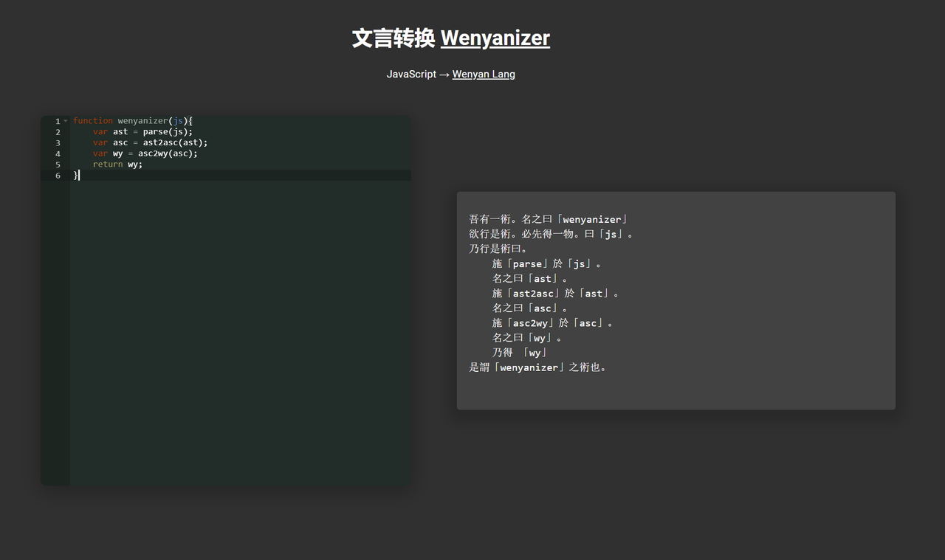Click output line '名之曰「wy」。'
The height and width of the screenshot is (560, 945).
pyautogui.click(x=528, y=337)
